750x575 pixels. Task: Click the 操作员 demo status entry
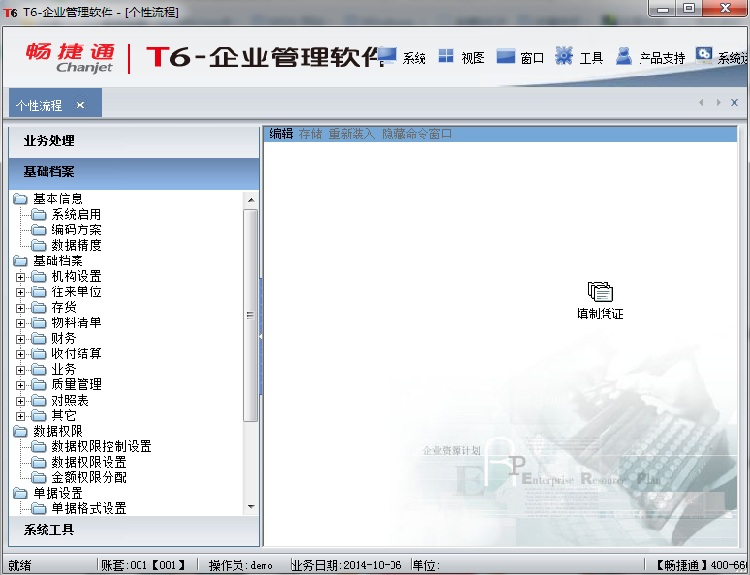pyautogui.click(x=241, y=565)
